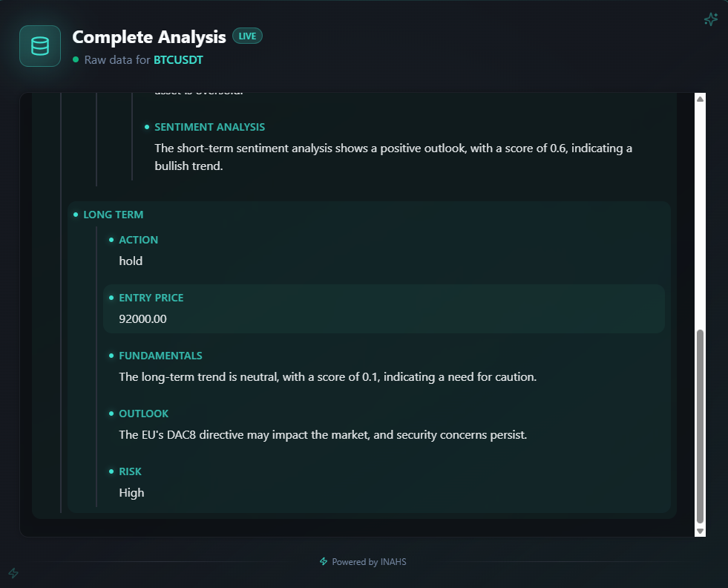Click the Powered by INAHS footer link
Viewport: 728px width, 588px height.
369,561
